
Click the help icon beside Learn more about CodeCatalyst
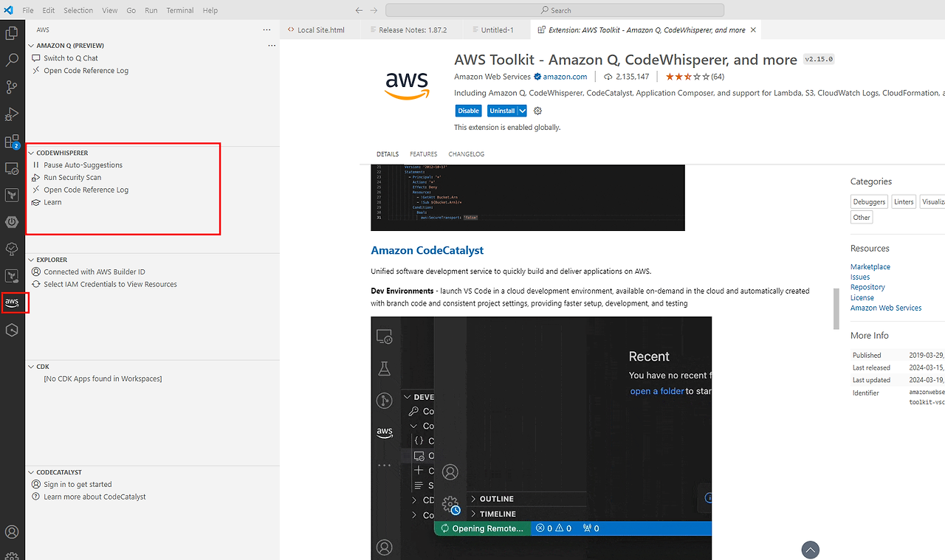[x=36, y=497]
